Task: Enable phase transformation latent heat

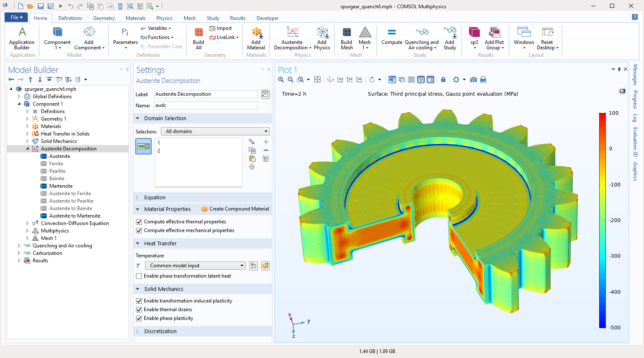Action: tap(139, 276)
